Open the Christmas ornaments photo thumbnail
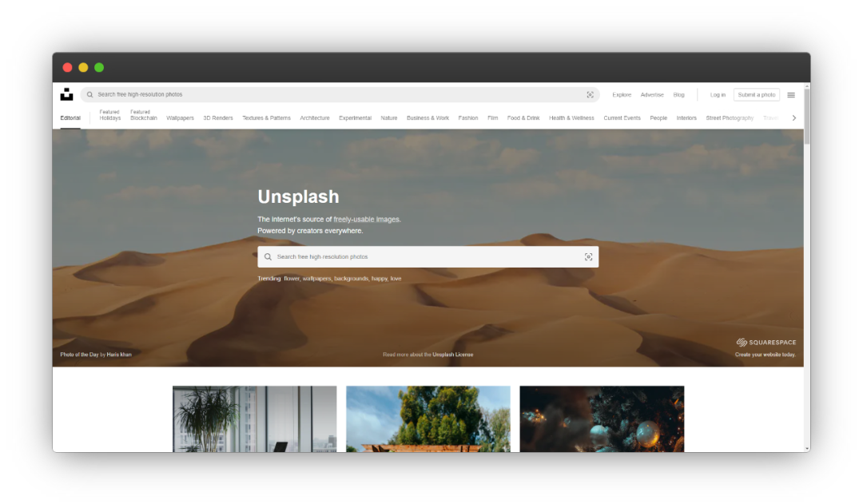 (602, 419)
